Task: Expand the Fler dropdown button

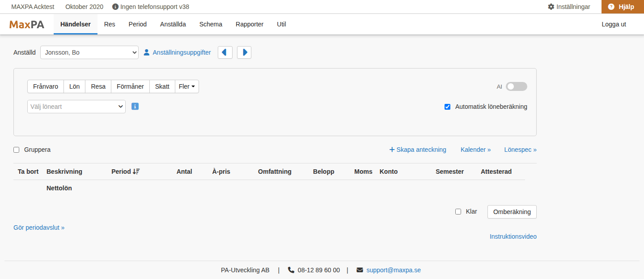Action: (187, 86)
